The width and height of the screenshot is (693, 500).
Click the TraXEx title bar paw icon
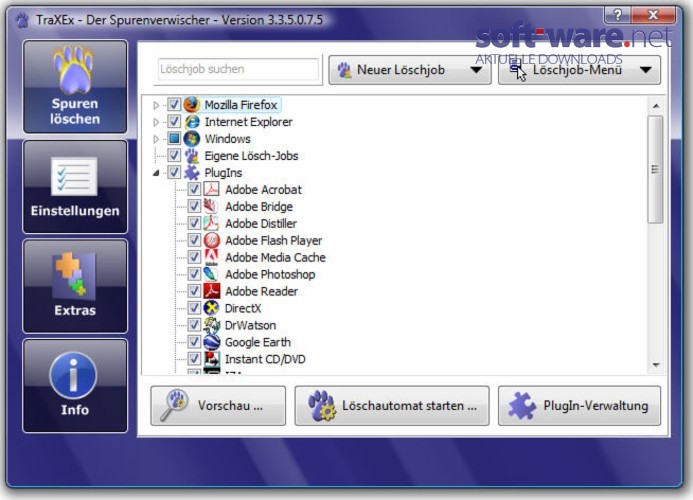23,20
